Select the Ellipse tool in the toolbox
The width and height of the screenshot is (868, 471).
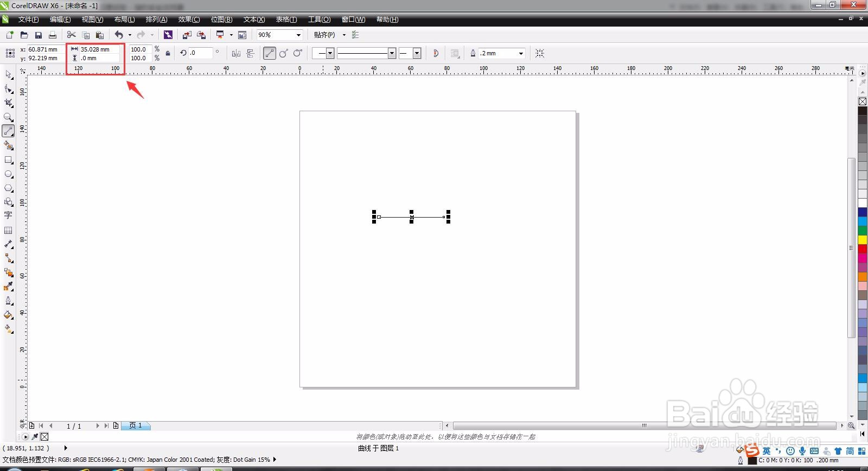(x=8, y=174)
